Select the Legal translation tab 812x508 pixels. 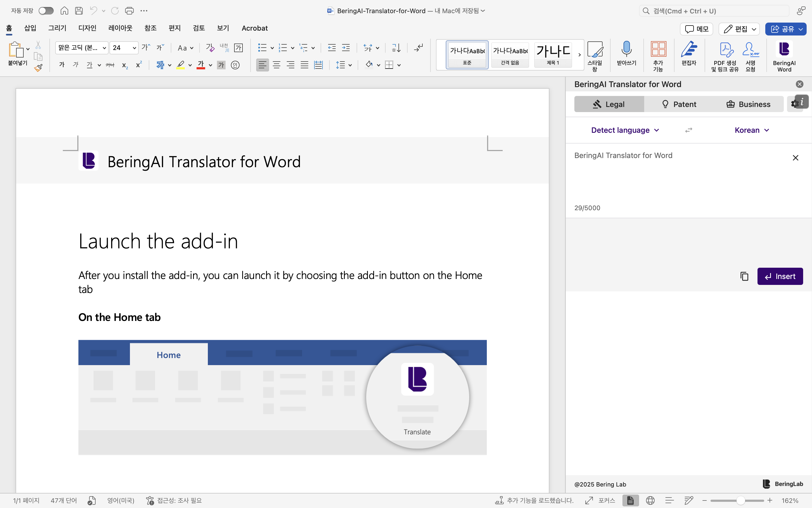point(609,104)
